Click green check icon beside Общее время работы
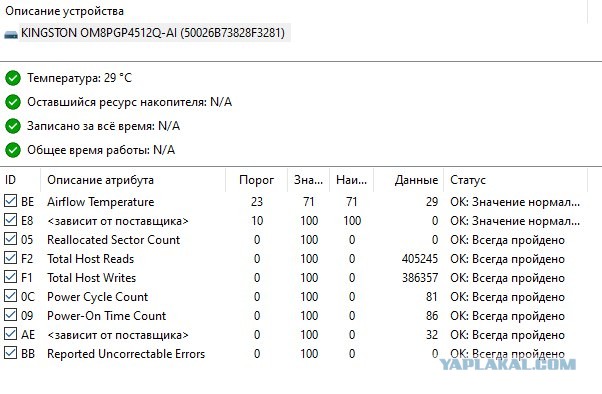Viewport: 602px width, 394px height. click(x=13, y=150)
